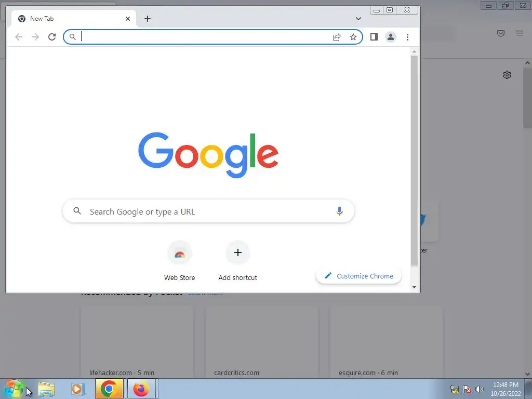This screenshot has width=532, height=399.
Task: Open the Windows Start menu
Action: coord(14,389)
